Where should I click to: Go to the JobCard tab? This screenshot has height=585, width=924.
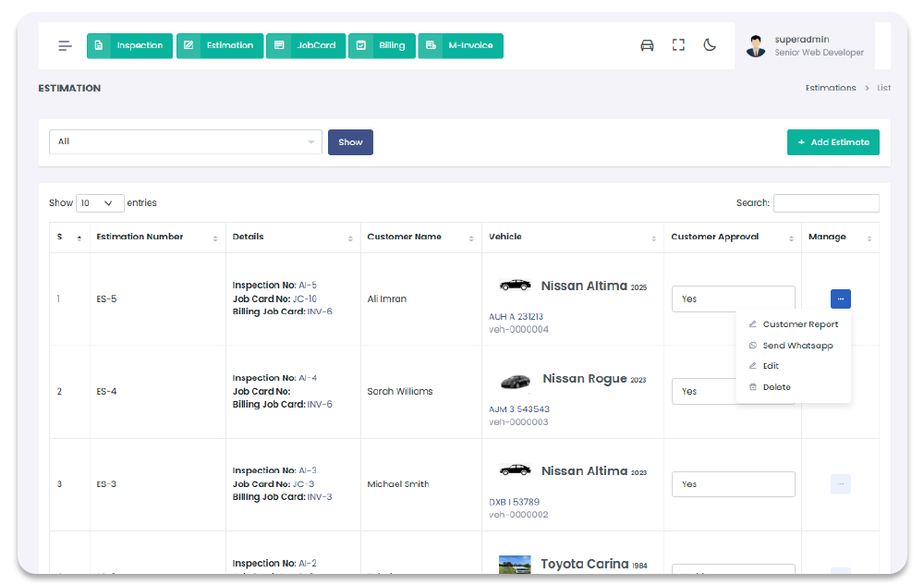[x=306, y=45]
